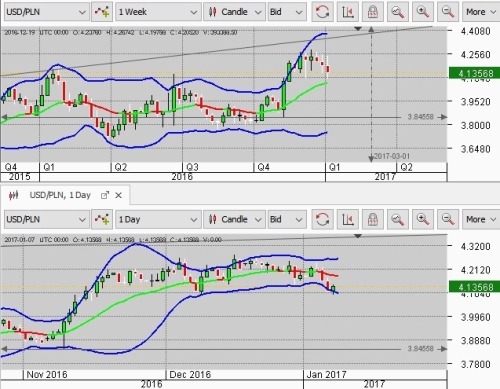The width and height of the screenshot is (500, 389).
Task: Select the USD/PLN, 1 Day tab
Action: tap(60, 195)
